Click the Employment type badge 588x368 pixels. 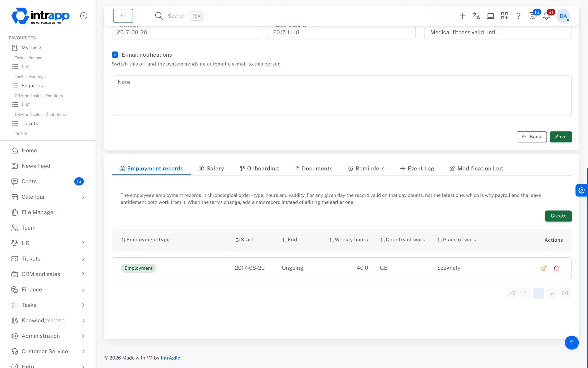coord(138,268)
